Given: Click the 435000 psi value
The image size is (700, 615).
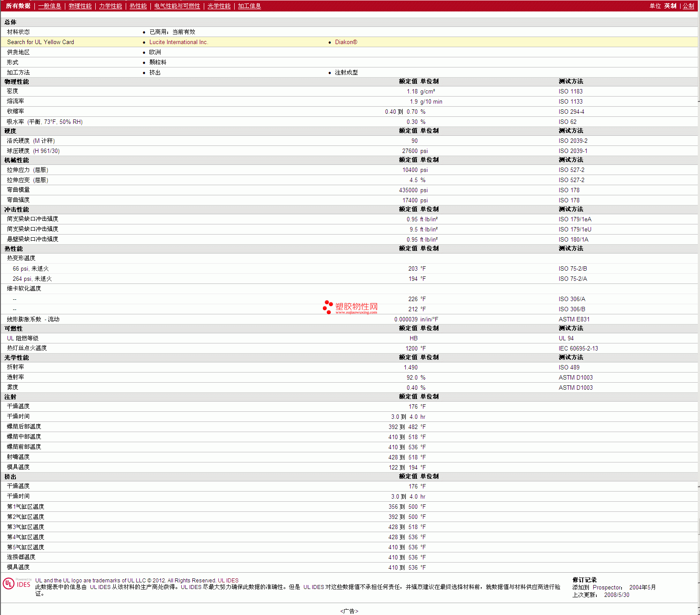Looking at the screenshot, I should (413, 190).
